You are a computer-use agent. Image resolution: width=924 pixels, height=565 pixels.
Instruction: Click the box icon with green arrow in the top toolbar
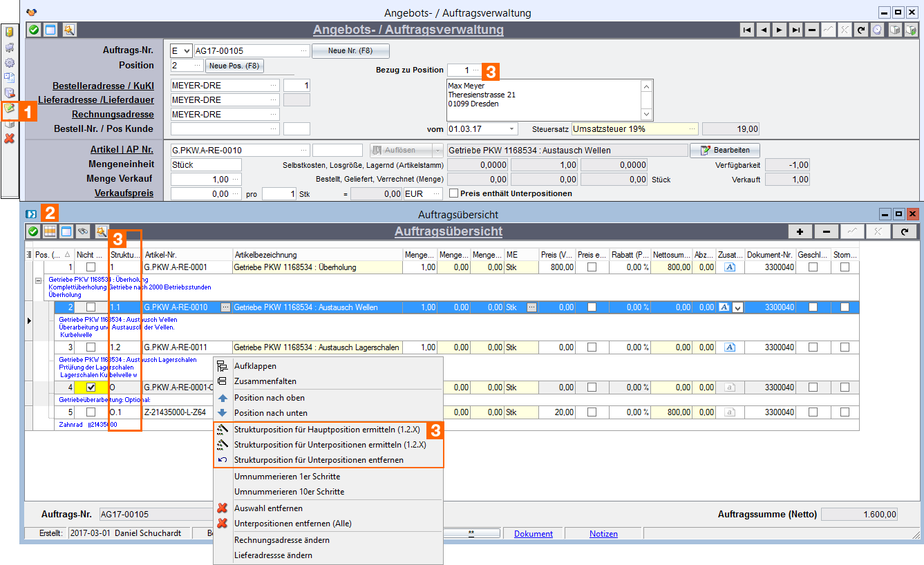click(912, 30)
